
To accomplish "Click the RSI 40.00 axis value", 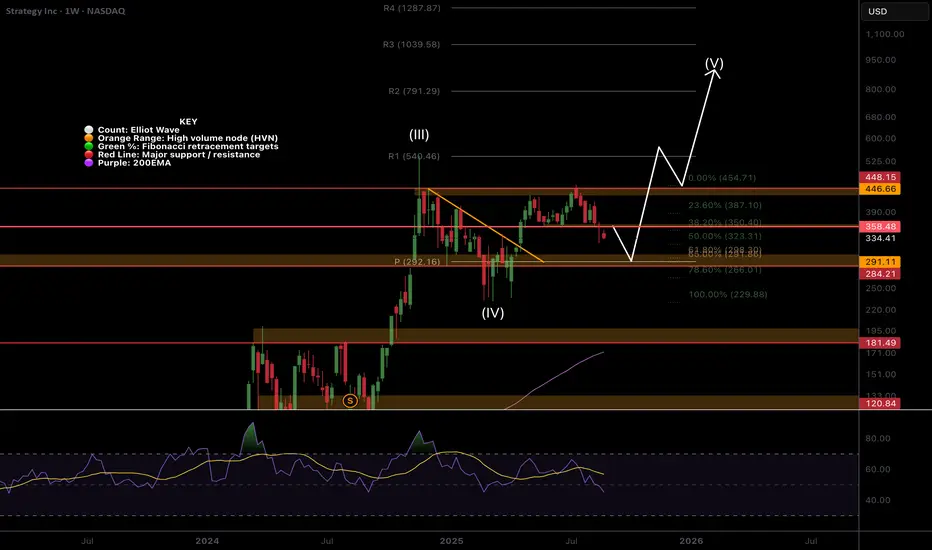I will (878, 501).
